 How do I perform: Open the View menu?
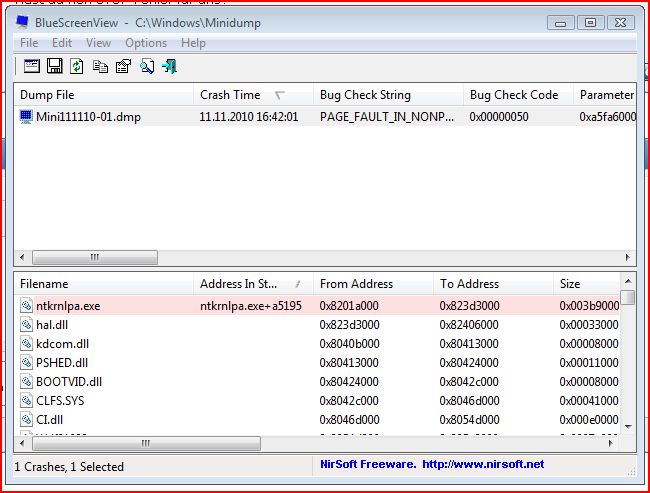coord(98,43)
